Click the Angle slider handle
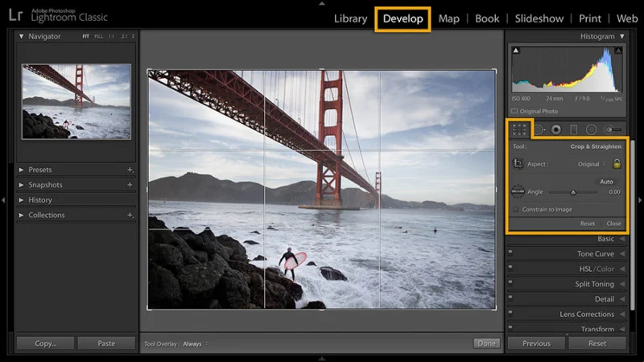The height and width of the screenshot is (362, 644). 573,192
